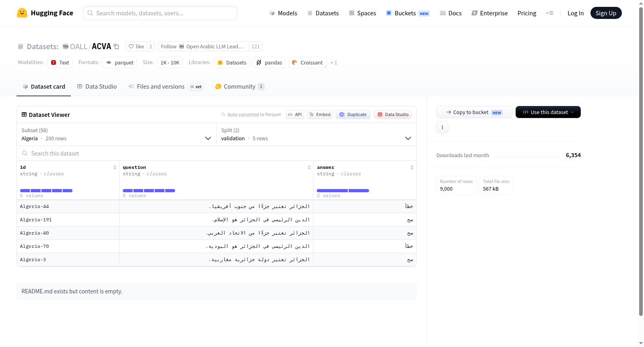Click the follower count 121
644x347 pixels.
pos(256,46)
